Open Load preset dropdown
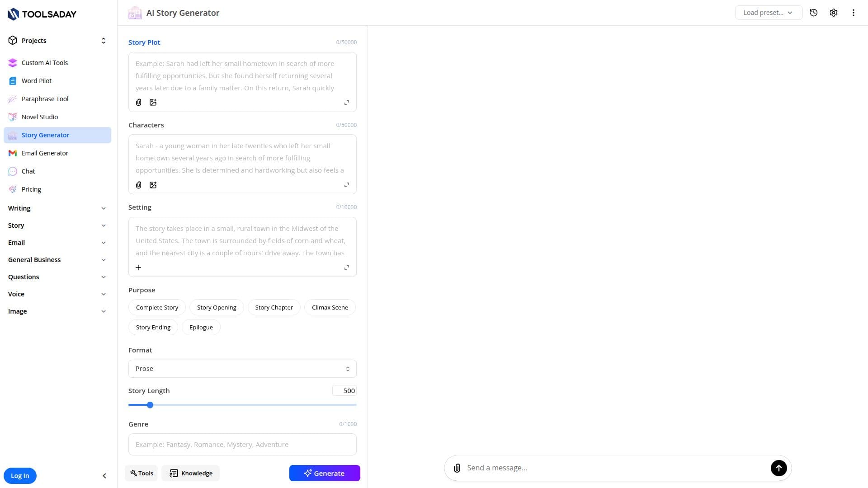The image size is (868, 488). 769,13
